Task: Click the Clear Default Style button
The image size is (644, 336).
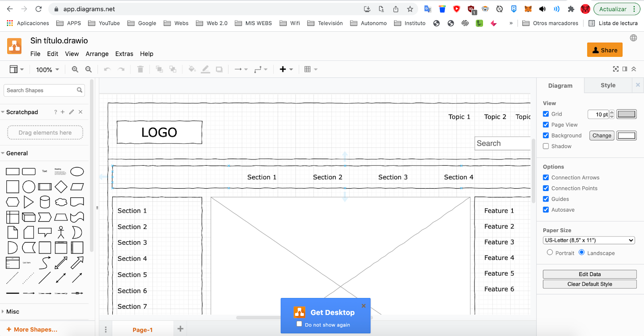Action: click(x=589, y=284)
